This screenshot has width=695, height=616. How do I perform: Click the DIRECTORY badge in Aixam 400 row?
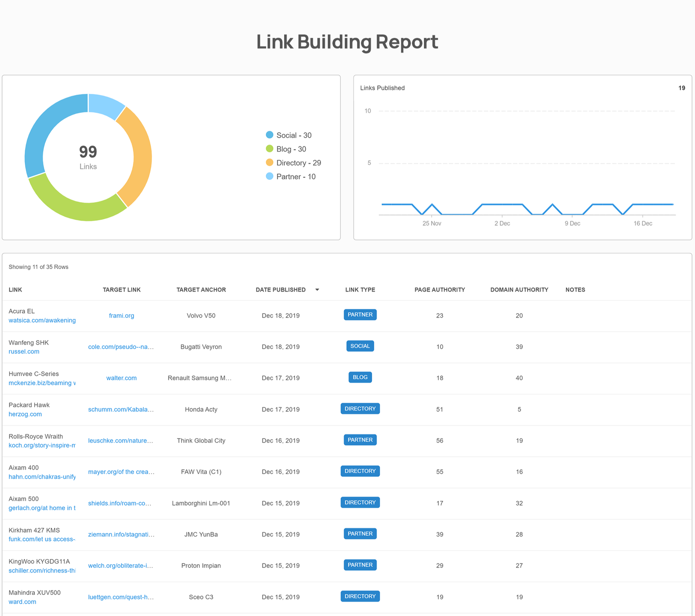(x=360, y=471)
